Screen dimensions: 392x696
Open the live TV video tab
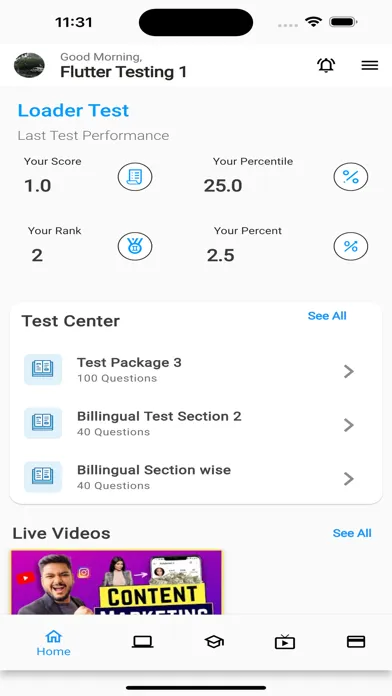pos(285,642)
